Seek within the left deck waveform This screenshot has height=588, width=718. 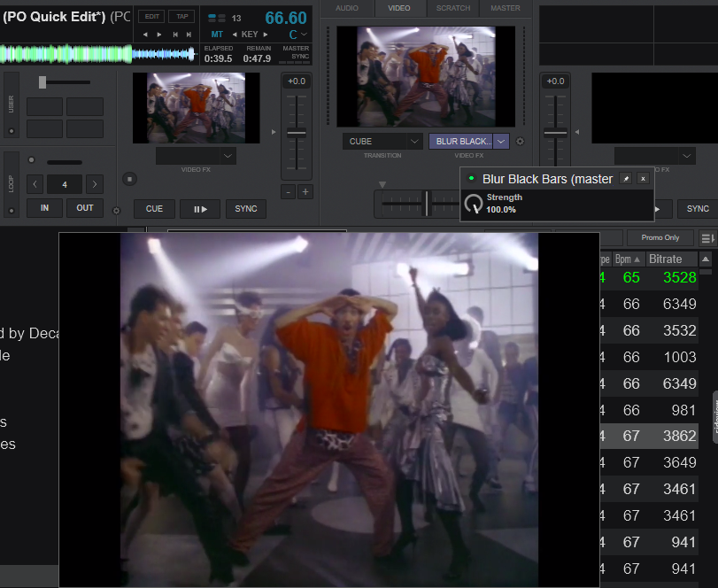98,54
